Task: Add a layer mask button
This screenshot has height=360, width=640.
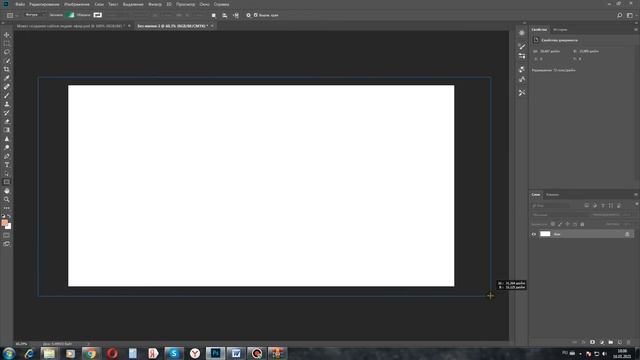Action: pyautogui.click(x=592, y=342)
